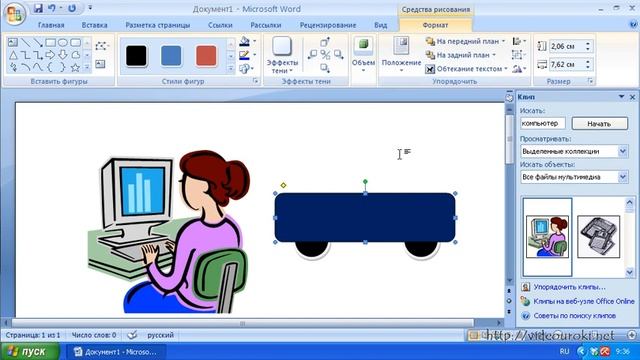Open the Рецензирование tab
The width and height of the screenshot is (640, 360).
(x=328, y=25)
